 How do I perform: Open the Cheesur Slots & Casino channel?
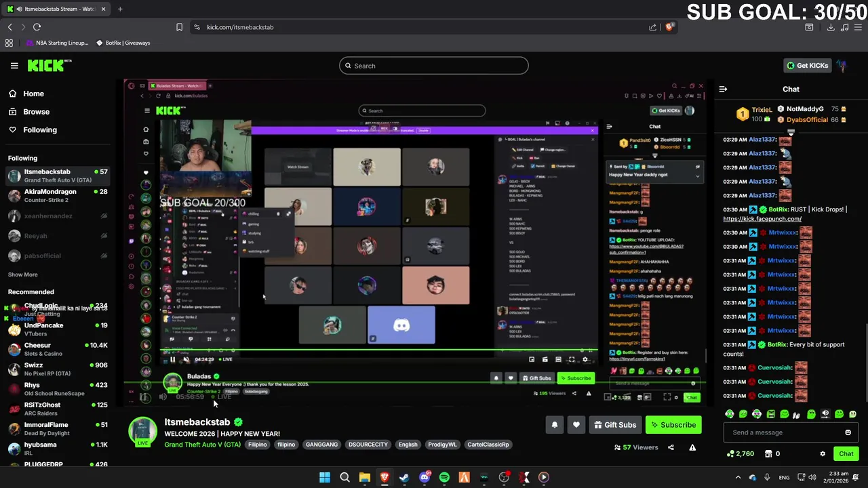coord(58,349)
